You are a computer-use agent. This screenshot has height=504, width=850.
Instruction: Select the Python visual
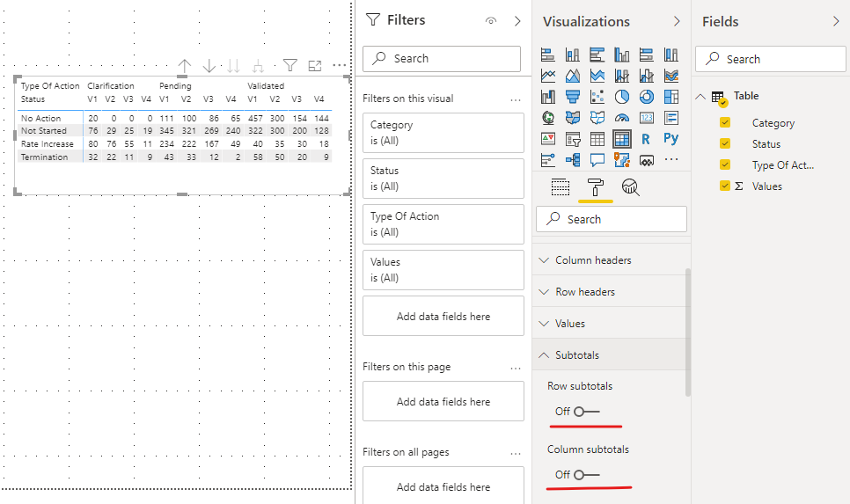tap(671, 139)
